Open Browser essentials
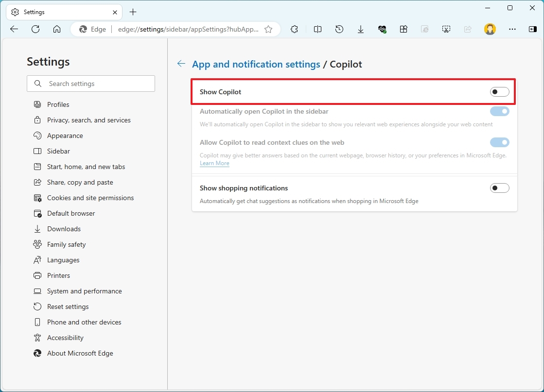The image size is (544, 392). tap(382, 29)
